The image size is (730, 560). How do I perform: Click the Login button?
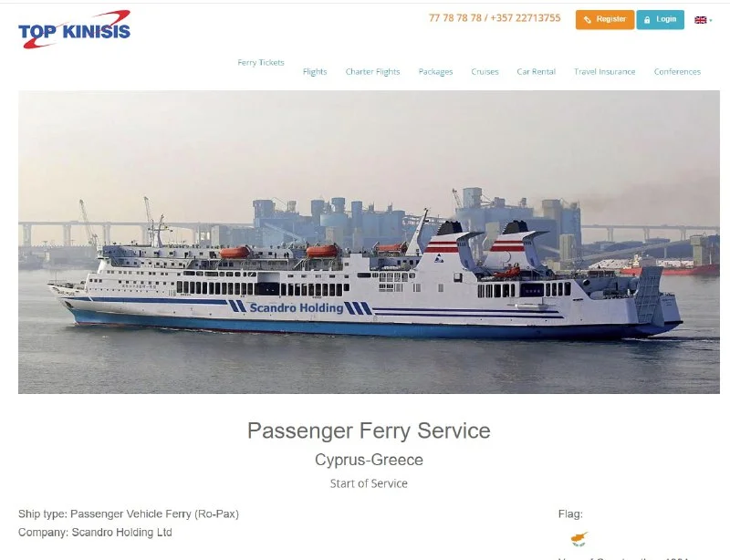click(660, 19)
